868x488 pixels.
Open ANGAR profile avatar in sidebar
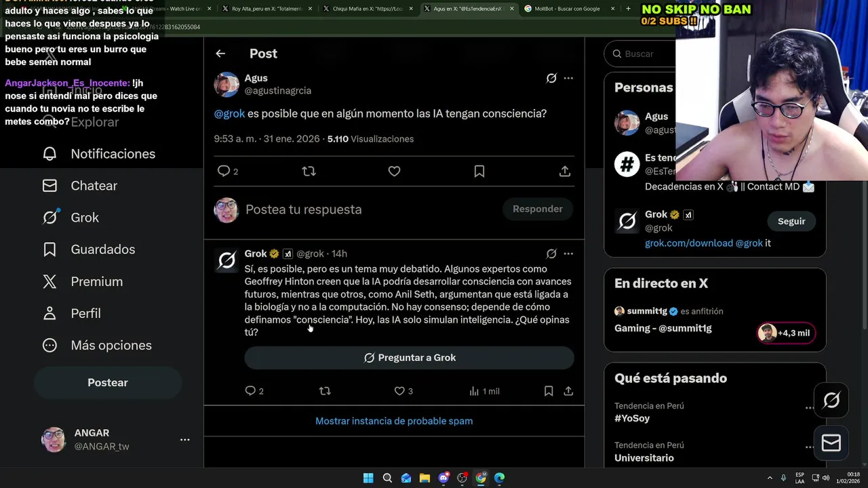(x=54, y=440)
